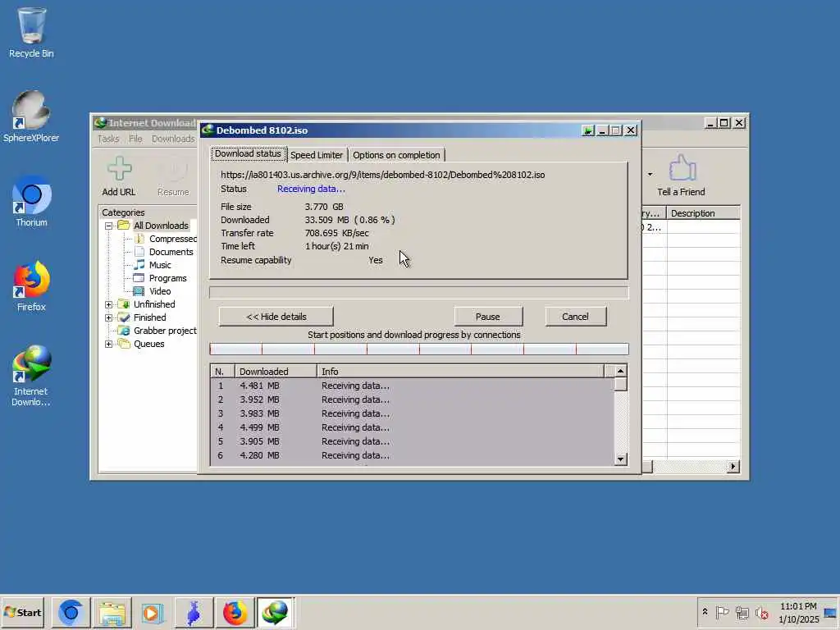Expand the Unfinished tree node
Viewport: 840px width, 630px height.
(x=109, y=304)
